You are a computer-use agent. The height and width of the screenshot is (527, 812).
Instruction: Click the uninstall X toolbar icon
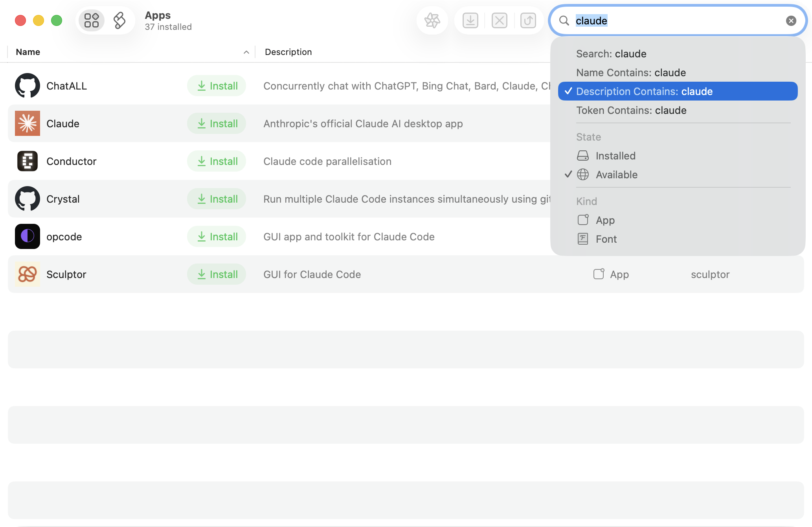pos(499,20)
